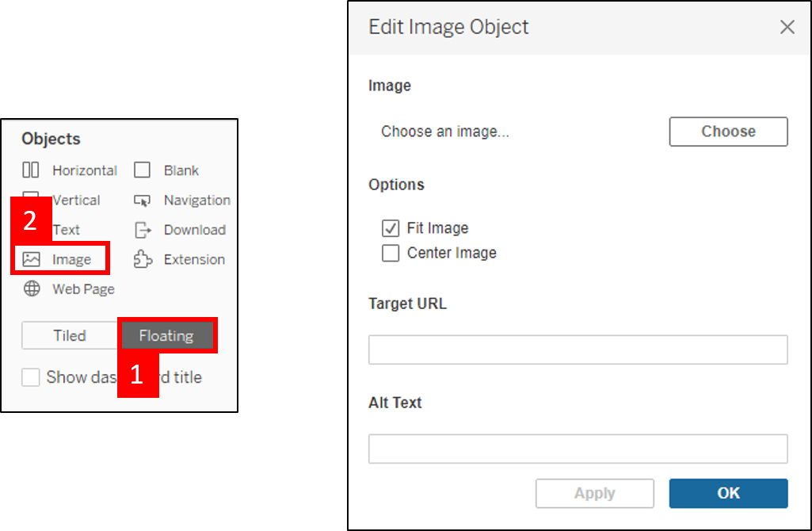Click the Web Page globe icon
The image size is (812, 531).
(x=32, y=289)
